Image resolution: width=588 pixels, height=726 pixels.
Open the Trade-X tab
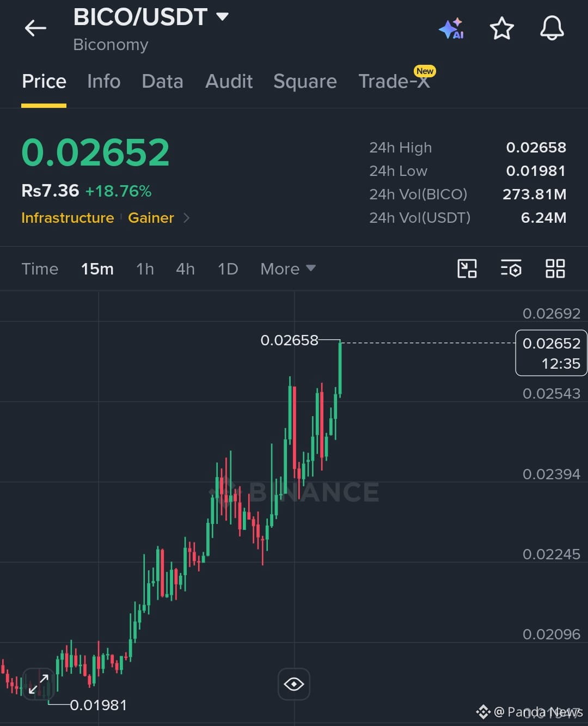click(394, 82)
